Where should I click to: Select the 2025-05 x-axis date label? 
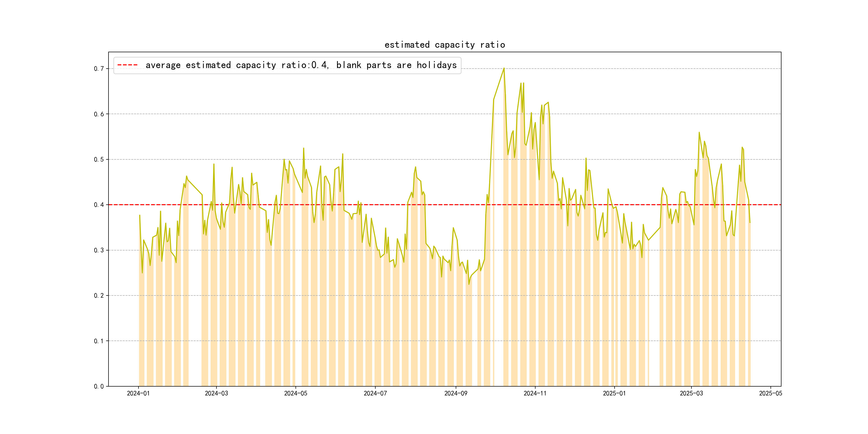click(770, 393)
